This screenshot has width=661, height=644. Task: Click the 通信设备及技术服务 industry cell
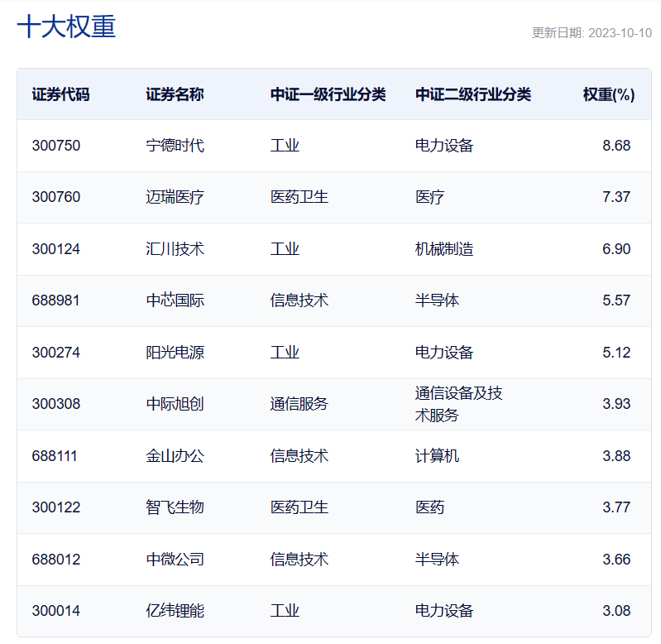(x=458, y=404)
